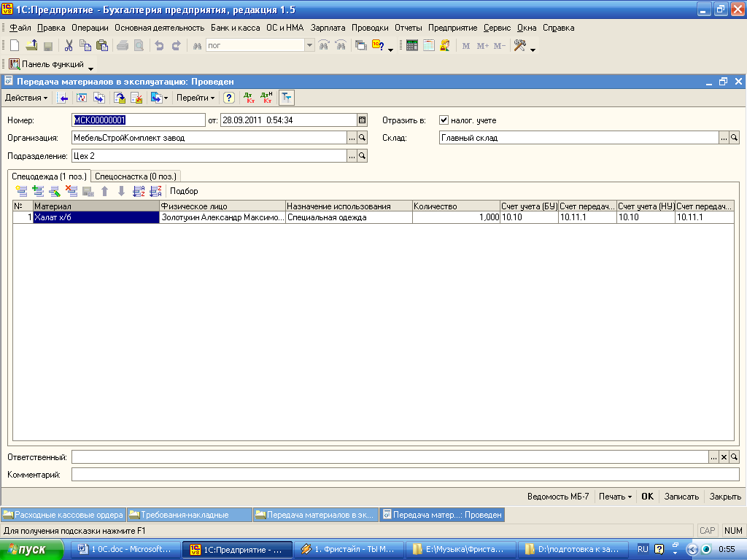This screenshot has width=747, height=560.
Task: Open the Ответственный selection ellipsis button
Action: click(x=713, y=457)
